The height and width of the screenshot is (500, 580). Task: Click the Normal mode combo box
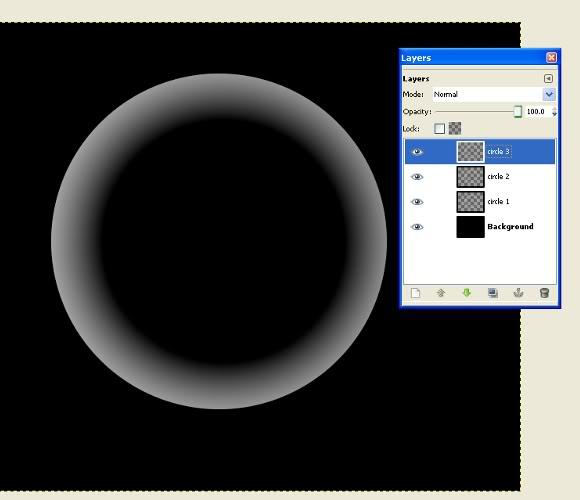493,94
